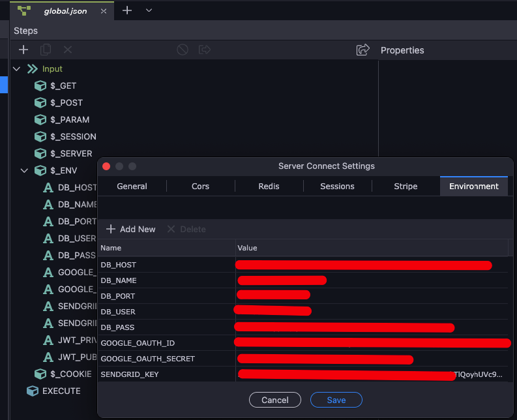Click the $_SESSION cube icon
Screen dimensions: 517x420
click(x=40, y=136)
